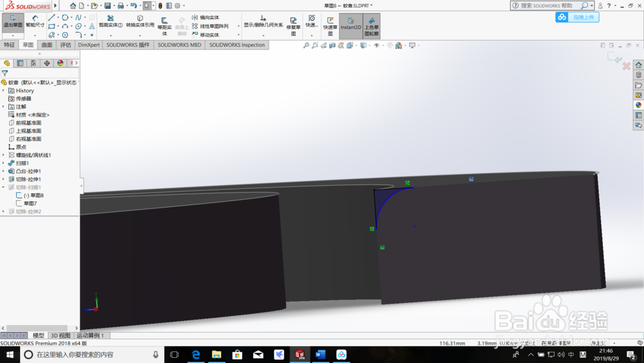
Task: Open Word from the taskbar
Action: pos(320,355)
